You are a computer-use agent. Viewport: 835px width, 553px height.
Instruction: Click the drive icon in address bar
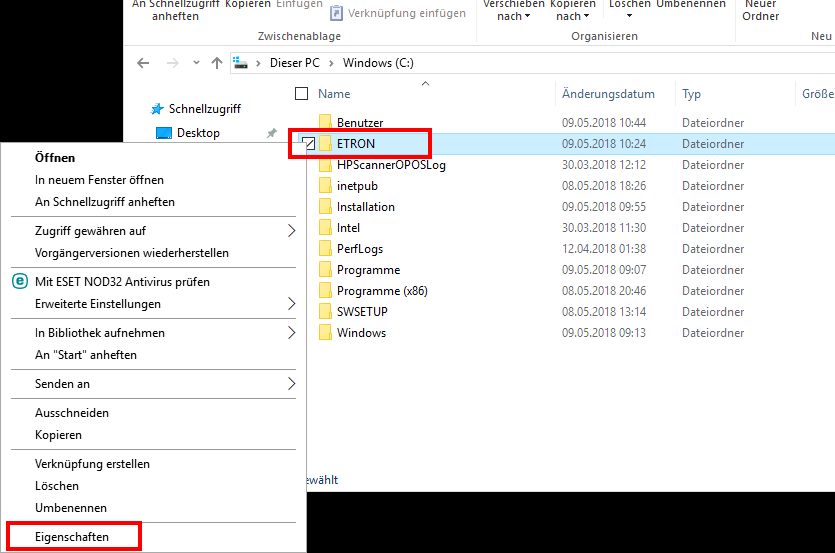point(240,63)
